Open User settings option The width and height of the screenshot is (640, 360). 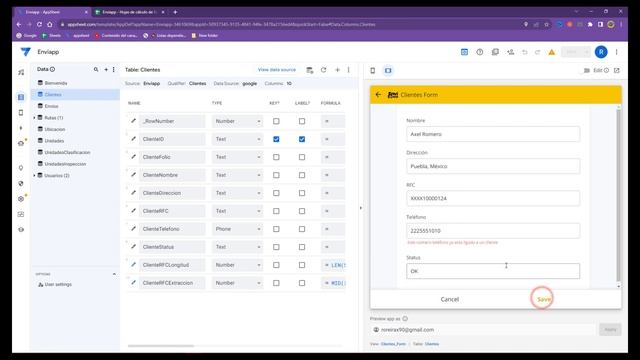click(x=58, y=284)
